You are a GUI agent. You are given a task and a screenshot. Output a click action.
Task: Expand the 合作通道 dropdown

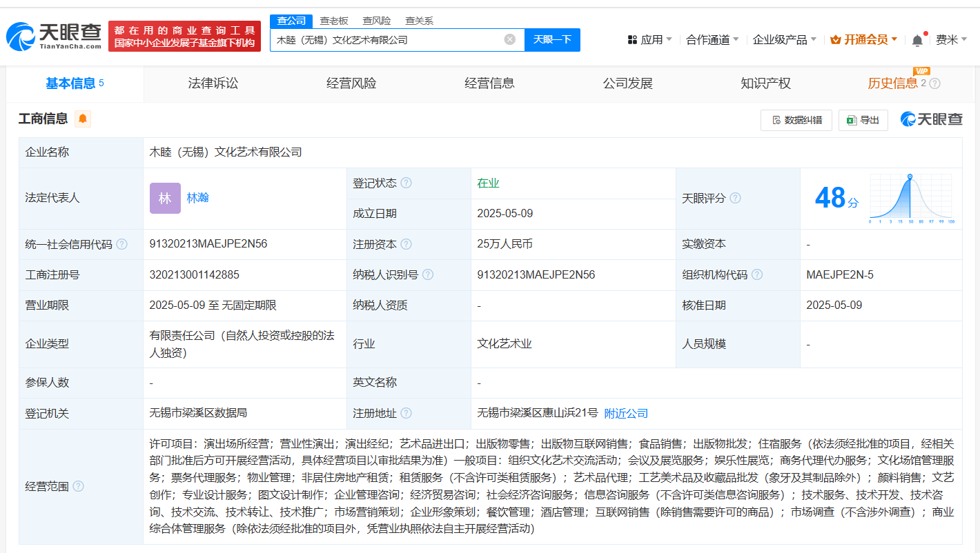pyautogui.click(x=712, y=40)
